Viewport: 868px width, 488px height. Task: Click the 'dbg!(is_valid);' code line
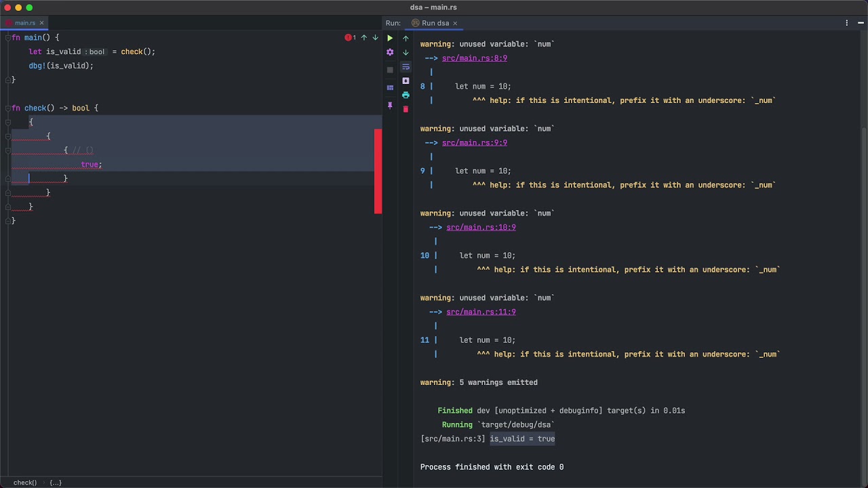61,66
